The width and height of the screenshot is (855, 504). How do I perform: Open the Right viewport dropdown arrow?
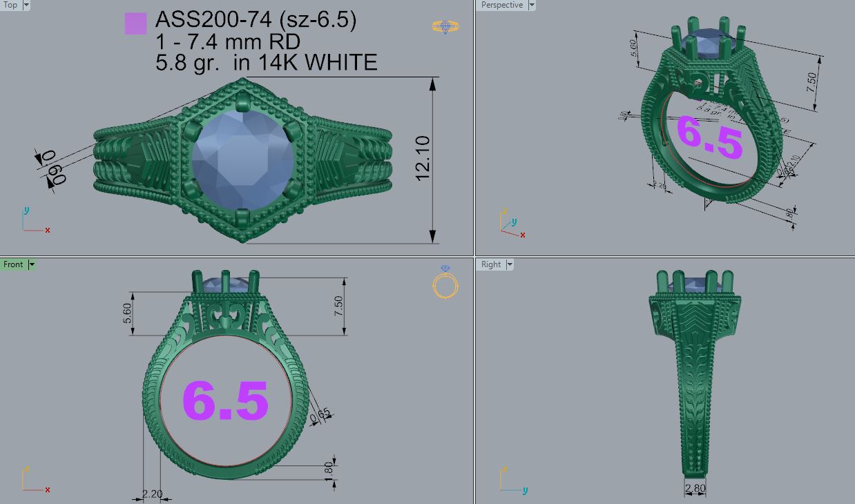point(510,264)
